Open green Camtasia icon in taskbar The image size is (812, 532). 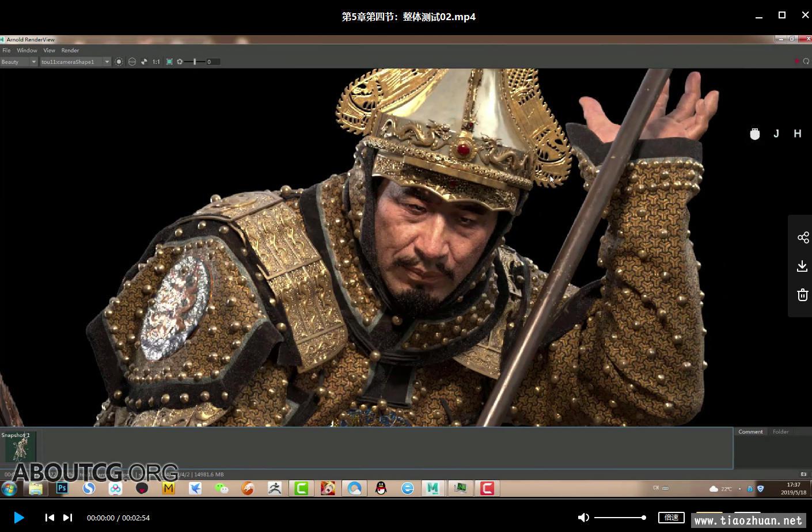pyautogui.click(x=301, y=489)
